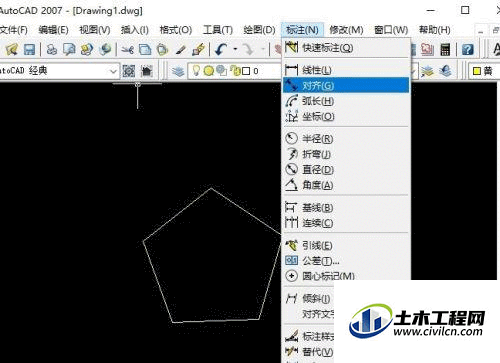500x363 pixels.
Task: Choose 折弯(J) jogged entry
Action: 346,154
